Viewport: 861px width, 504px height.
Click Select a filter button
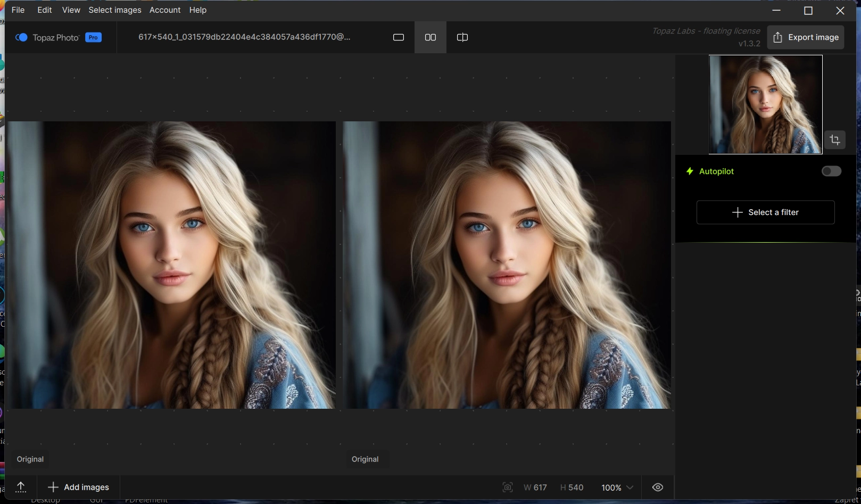(765, 212)
